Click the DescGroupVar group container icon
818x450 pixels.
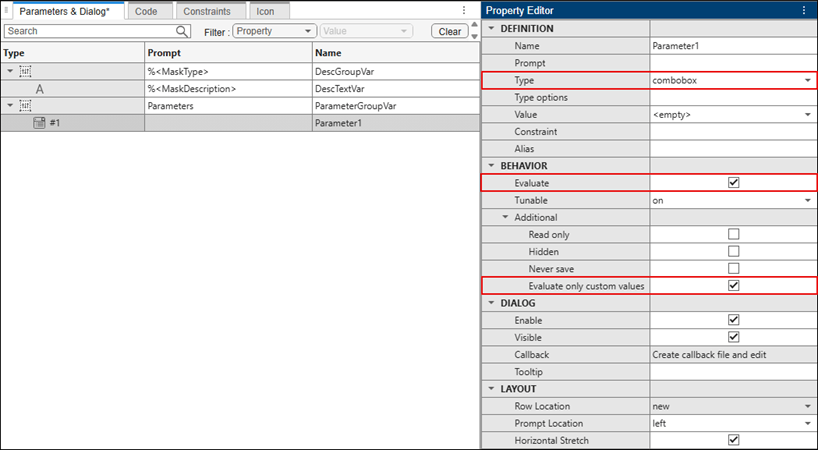point(25,71)
